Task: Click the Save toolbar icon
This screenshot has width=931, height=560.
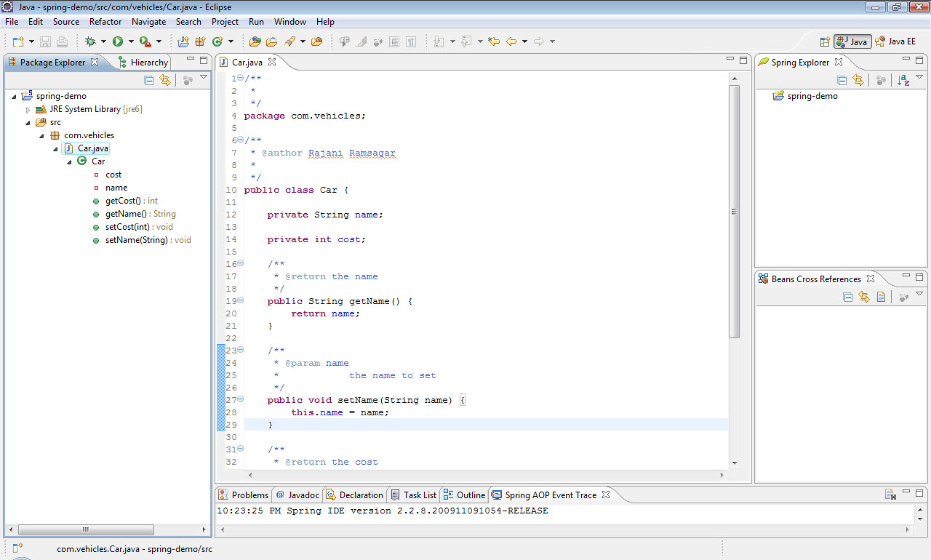Action: [45, 41]
